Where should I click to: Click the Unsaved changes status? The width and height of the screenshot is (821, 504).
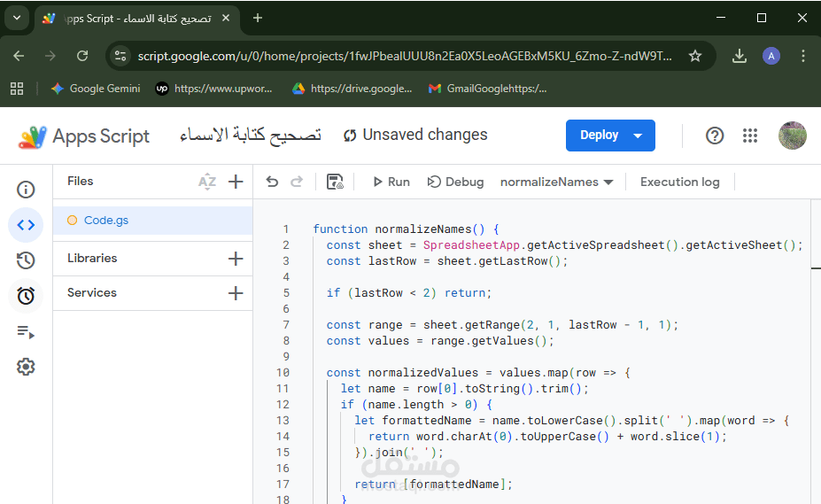coord(415,136)
